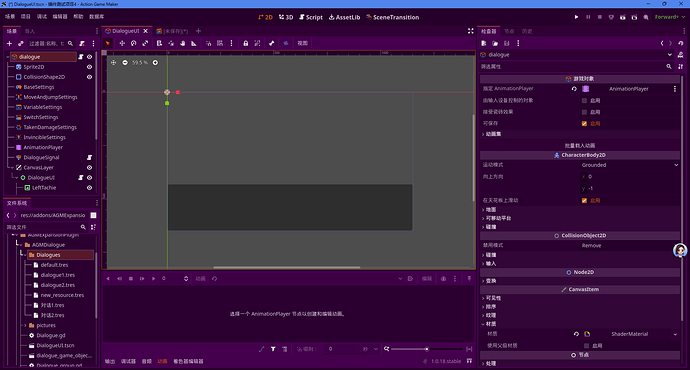This screenshot has height=370, width=690.
Task: Toggle visibility of CollisionShape2D node
Action: click(89, 77)
